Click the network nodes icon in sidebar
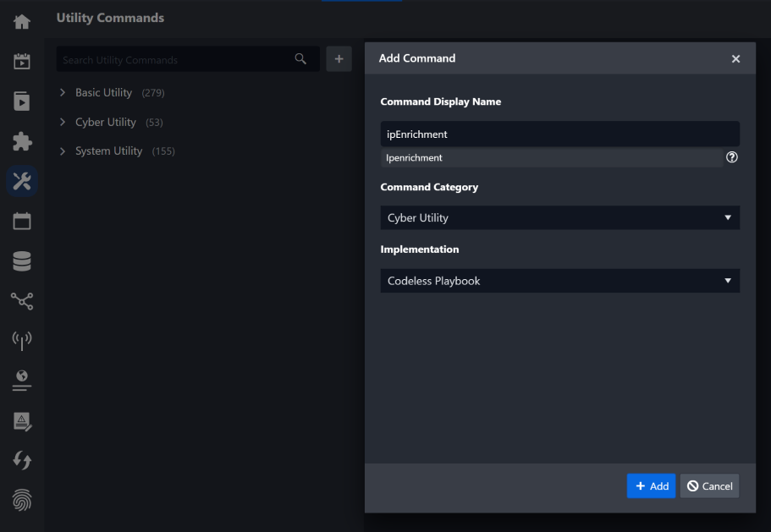 [x=21, y=300]
